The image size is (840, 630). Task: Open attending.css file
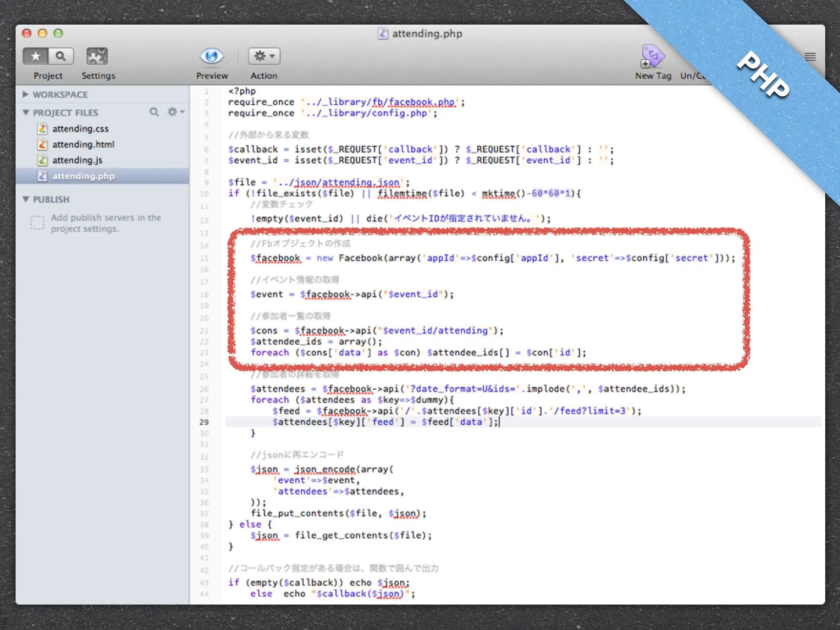80,129
